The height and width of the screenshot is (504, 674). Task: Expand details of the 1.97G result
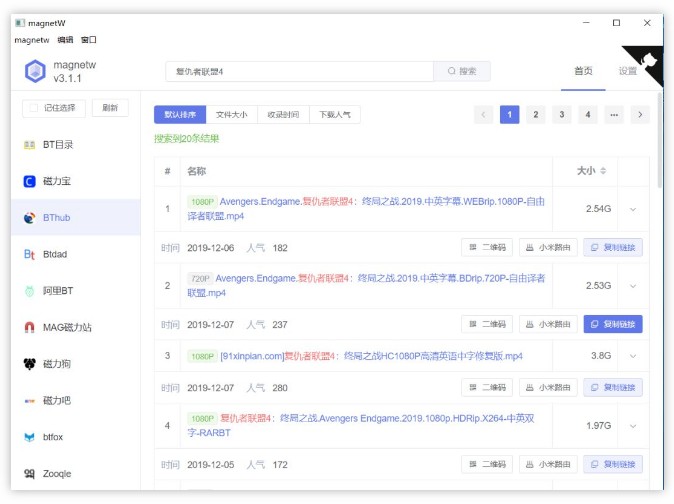pos(633,426)
